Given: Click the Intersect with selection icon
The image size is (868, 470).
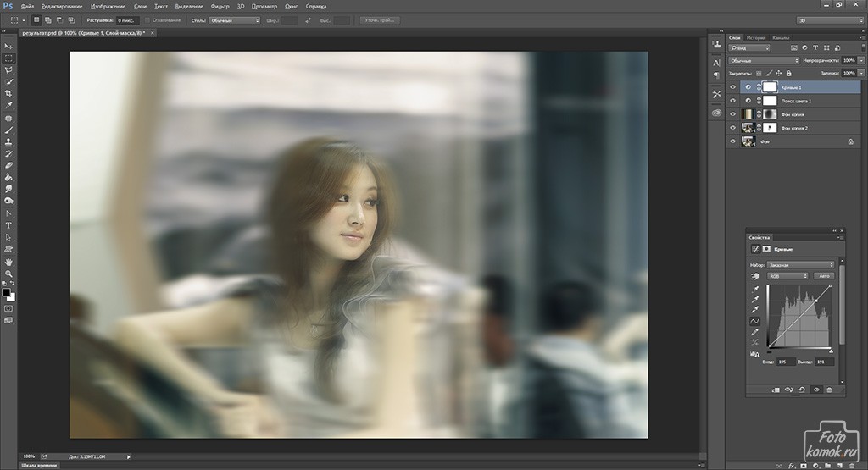Looking at the screenshot, I should tap(71, 20).
